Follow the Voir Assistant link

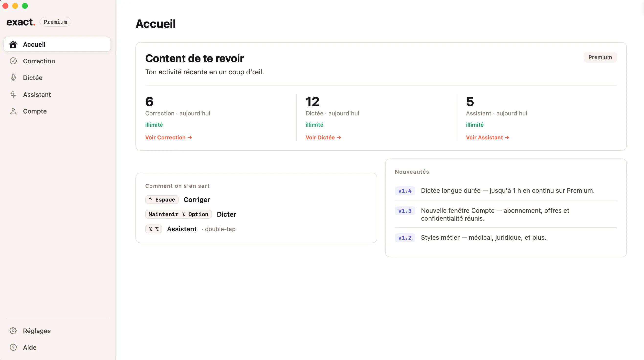[x=488, y=137]
